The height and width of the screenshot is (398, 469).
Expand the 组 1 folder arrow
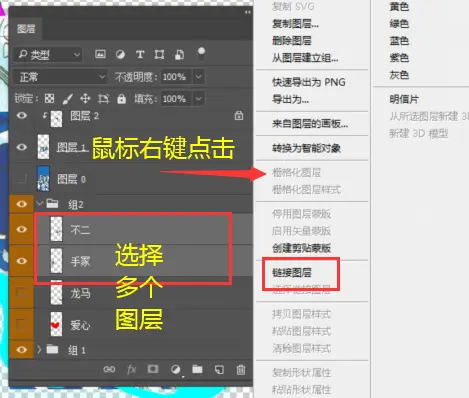click(x=39, y=350)
